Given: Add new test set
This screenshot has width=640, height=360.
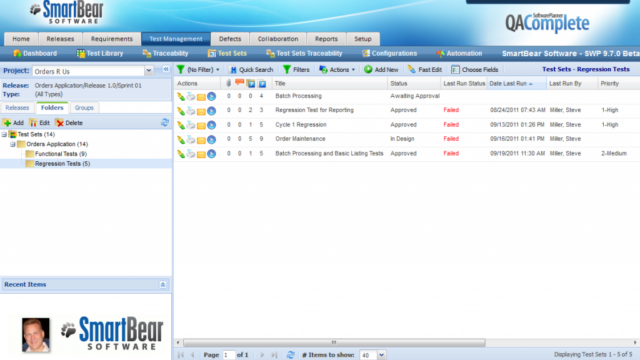Looking at the screenshot, I should point(381,70).
